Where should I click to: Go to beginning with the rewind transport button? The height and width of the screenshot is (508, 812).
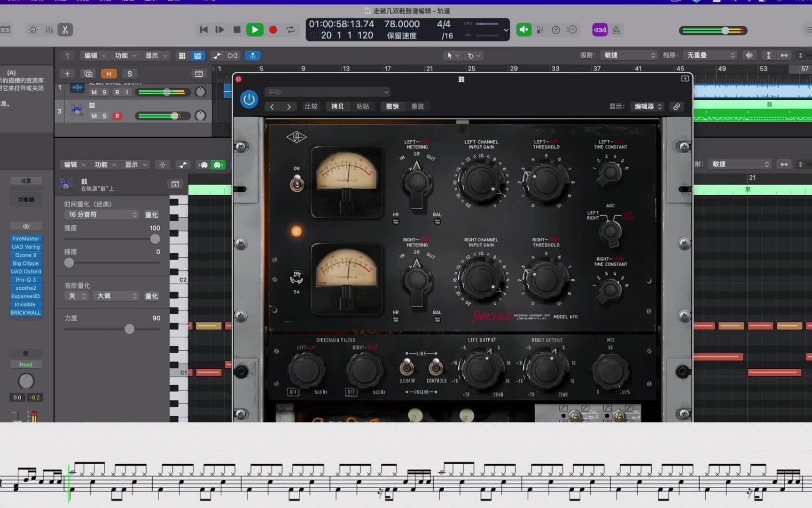click(x=203, y=30)
